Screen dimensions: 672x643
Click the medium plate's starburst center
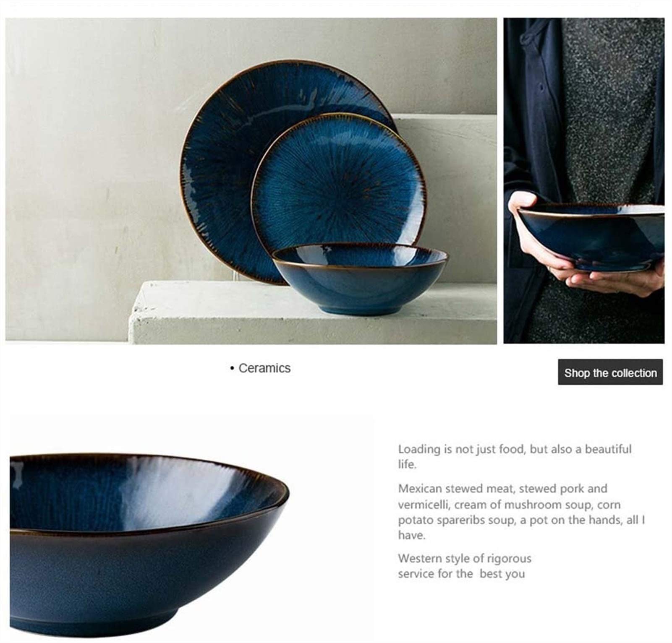coord(339,181)
